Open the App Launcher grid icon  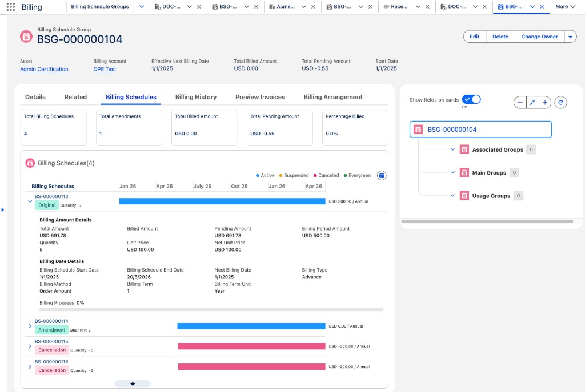coord(11,7)
